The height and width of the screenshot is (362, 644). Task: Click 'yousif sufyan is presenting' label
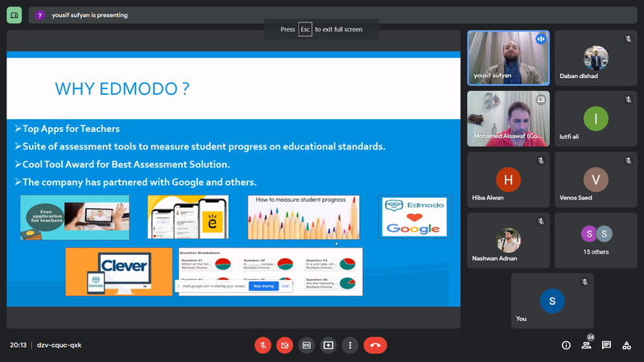coord(89,15)
